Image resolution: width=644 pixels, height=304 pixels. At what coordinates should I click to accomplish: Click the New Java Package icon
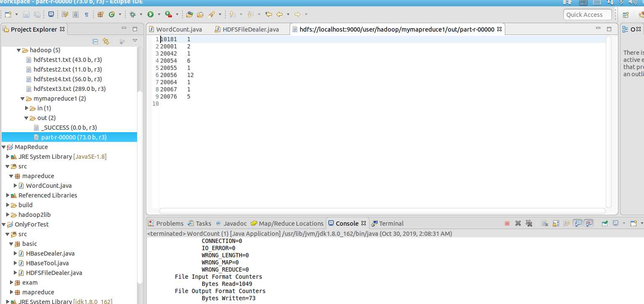pyautogui.click(x=100, y=14)
